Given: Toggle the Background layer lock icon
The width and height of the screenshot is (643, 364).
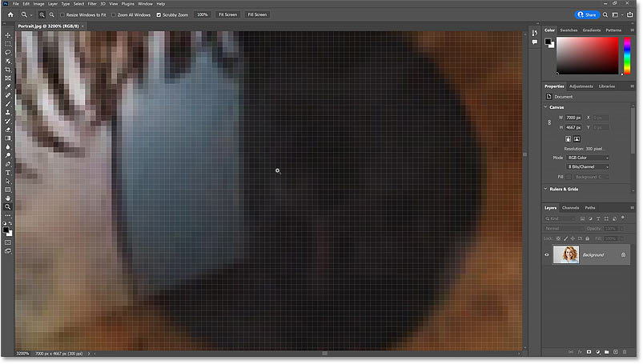Looking at the screenshot, I should (x=623, y=255).
